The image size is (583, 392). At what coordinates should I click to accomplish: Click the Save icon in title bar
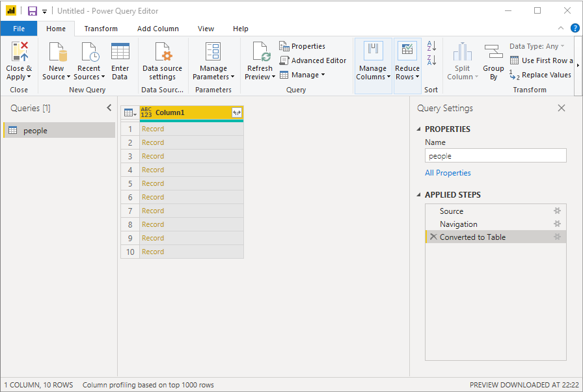[33, 11]
